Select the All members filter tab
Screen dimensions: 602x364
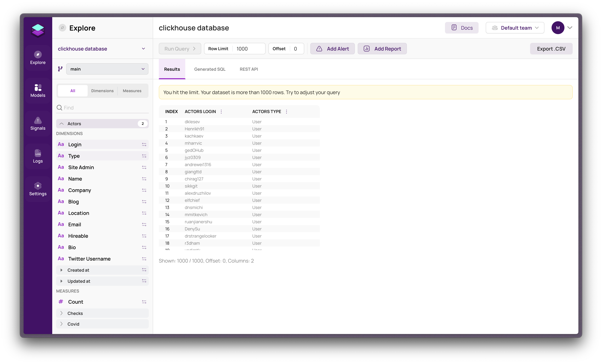(x=73, y=91)
